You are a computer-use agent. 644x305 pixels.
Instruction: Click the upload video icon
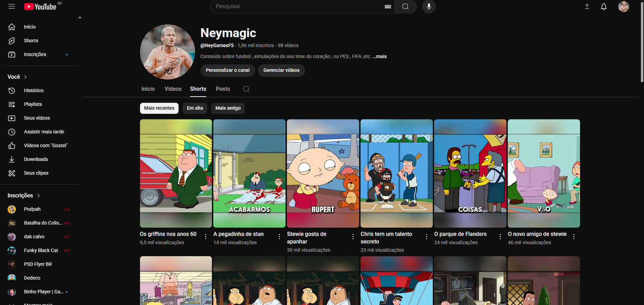click(587, 6)
